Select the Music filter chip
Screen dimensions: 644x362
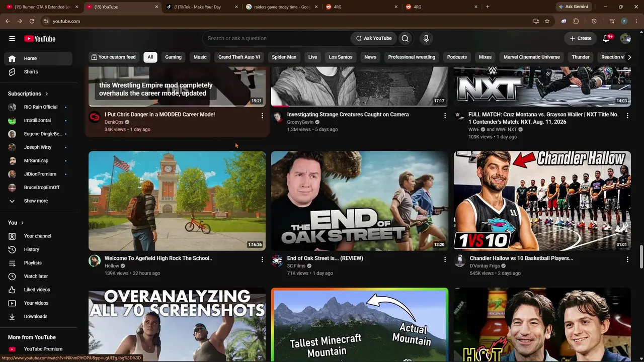[200, 57]
